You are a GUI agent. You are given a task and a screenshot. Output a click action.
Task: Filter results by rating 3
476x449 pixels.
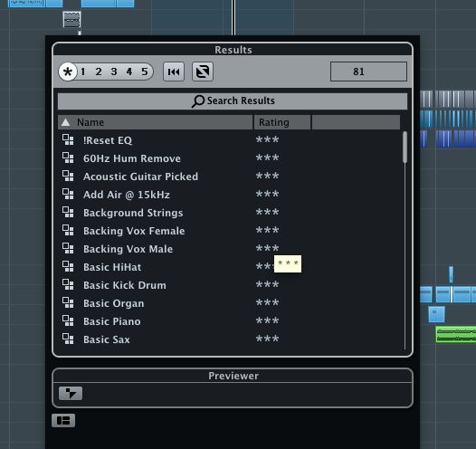tap(114, 72)
